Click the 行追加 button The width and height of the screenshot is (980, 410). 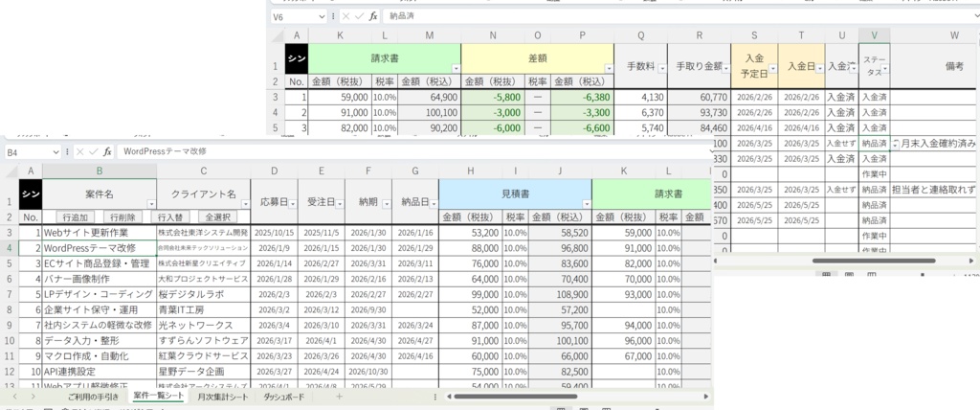pyautogui.click(x=76, y=217)
